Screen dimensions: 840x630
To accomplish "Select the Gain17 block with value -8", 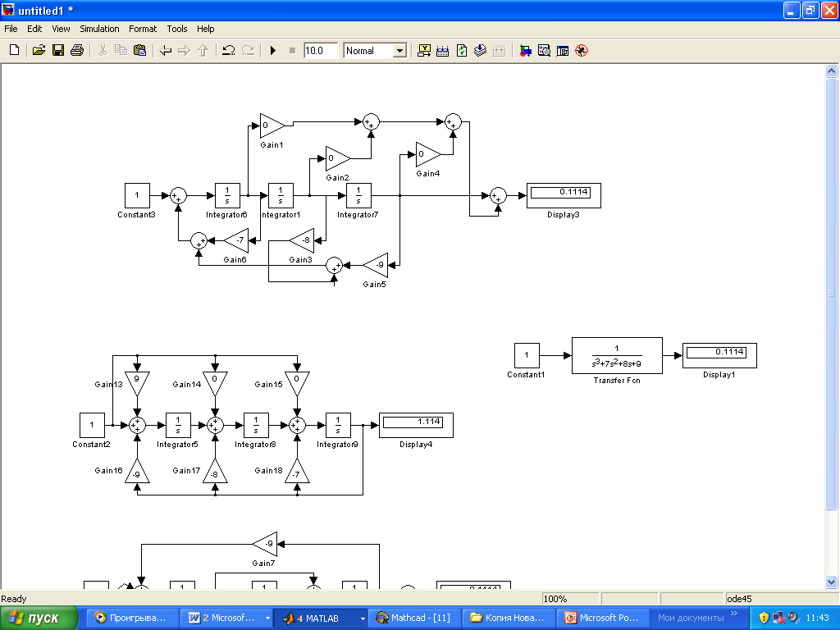I will (216, 471).
